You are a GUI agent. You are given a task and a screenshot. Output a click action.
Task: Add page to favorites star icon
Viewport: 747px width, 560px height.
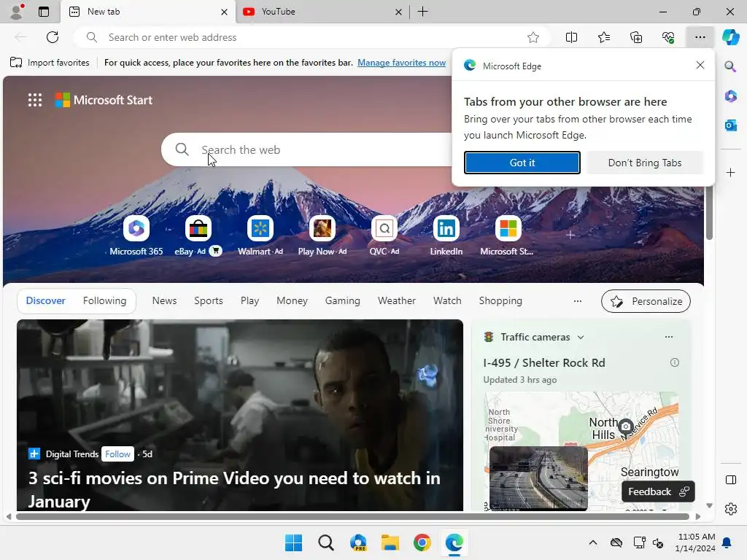click(533, 37)
